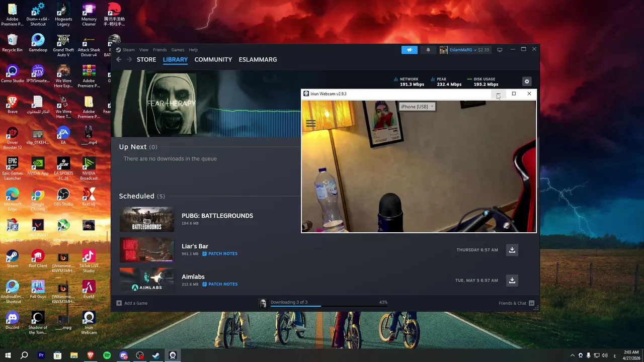Open PATCH NOTES link for Liar's Bar
The height and width of the screenshot is (362, 644).
click(x=220, y=254)
